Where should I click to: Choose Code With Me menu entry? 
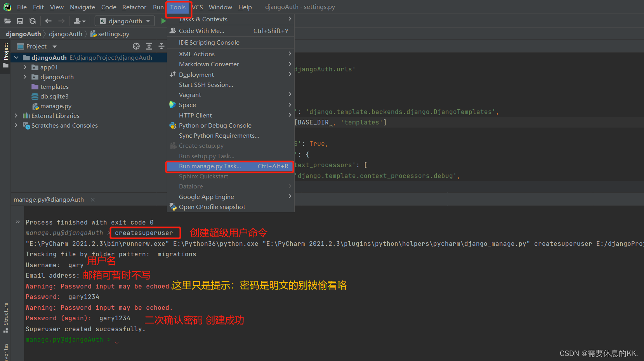pyautogui.click(x=231, y=31)
